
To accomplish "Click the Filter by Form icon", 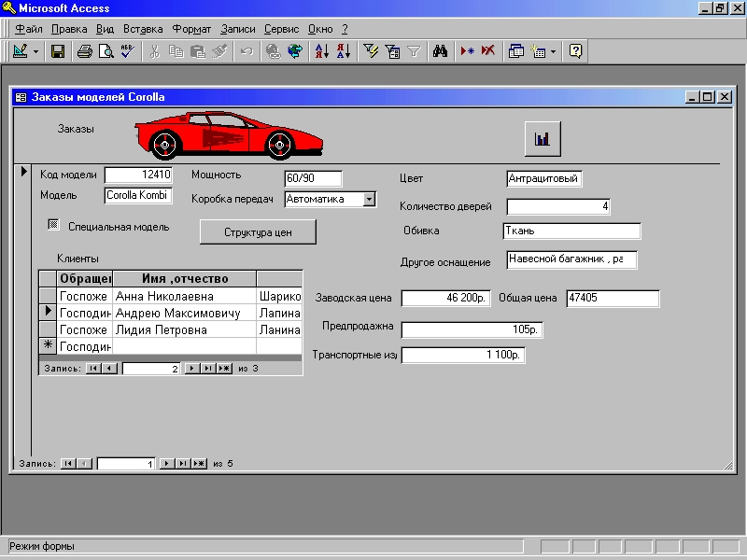I will [x=392, y=51].
